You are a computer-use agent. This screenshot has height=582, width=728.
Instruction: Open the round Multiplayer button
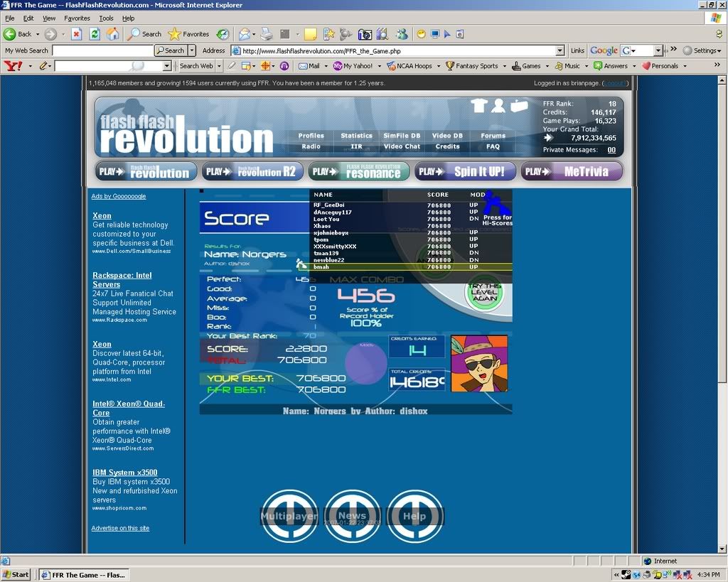point(289,516)
